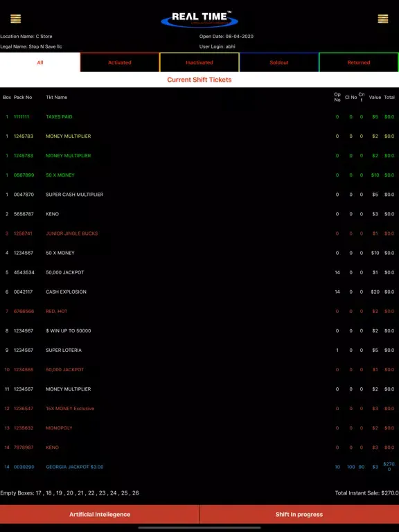Image resolution: width=399 pixels, height=532 pixels.
Task: Select 50 X MONEY pack 1234567
Action: [x=199, y=253]
